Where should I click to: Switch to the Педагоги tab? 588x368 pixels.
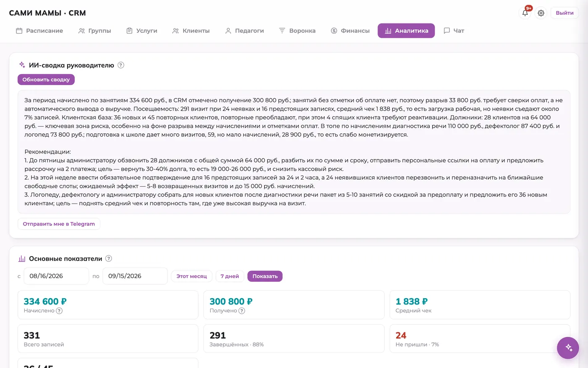244,31
